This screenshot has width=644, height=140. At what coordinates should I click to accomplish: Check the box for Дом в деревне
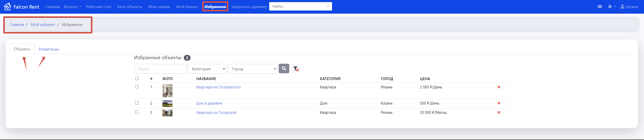click(137, 103)
